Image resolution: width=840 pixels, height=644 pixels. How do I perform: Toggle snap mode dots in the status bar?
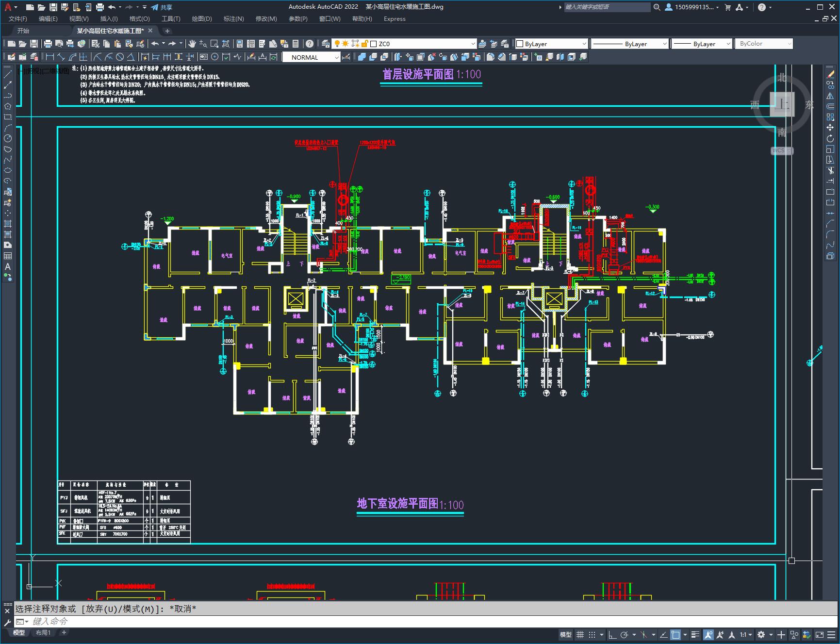click(x=592, y=634)
